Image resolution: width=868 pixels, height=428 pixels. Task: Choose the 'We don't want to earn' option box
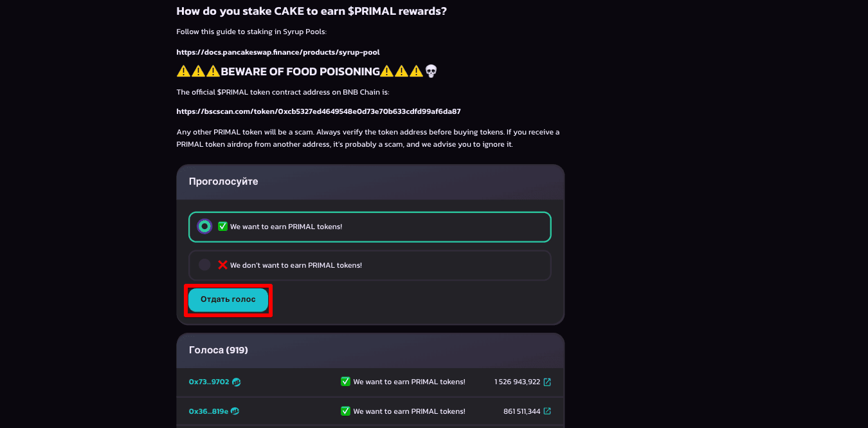[370, 265]
